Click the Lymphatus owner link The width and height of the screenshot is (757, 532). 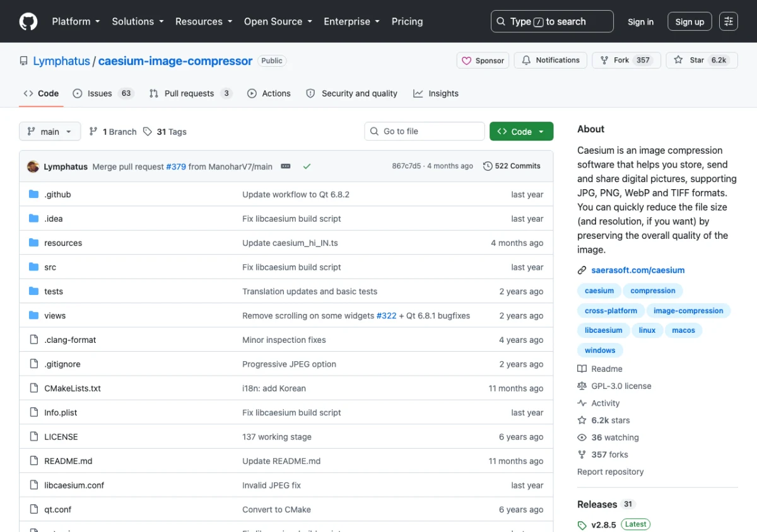pos(61,61)
